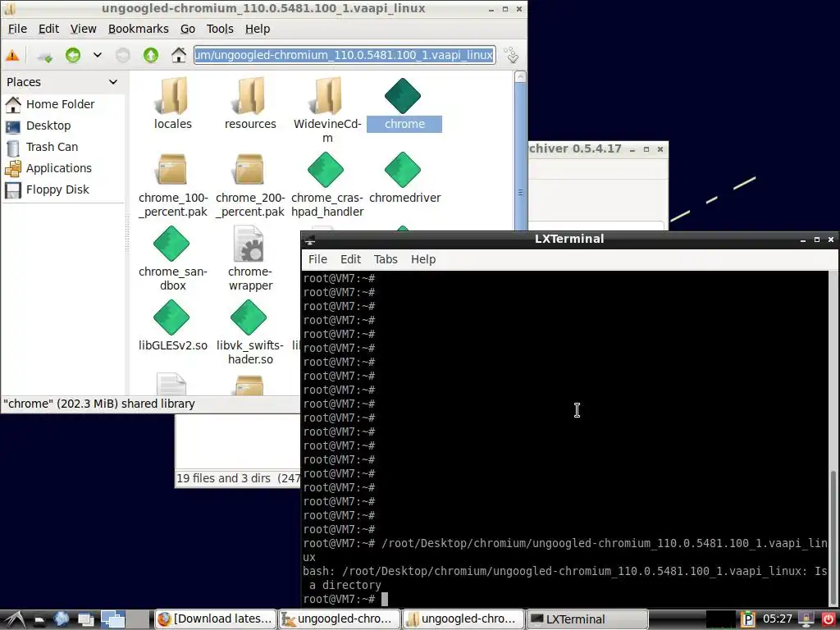Open the resources folder
This screenshot has height=630, width=840.
[250, 104]
